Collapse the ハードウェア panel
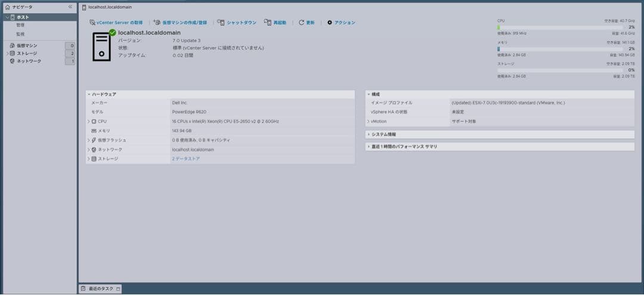 [88, 94]
